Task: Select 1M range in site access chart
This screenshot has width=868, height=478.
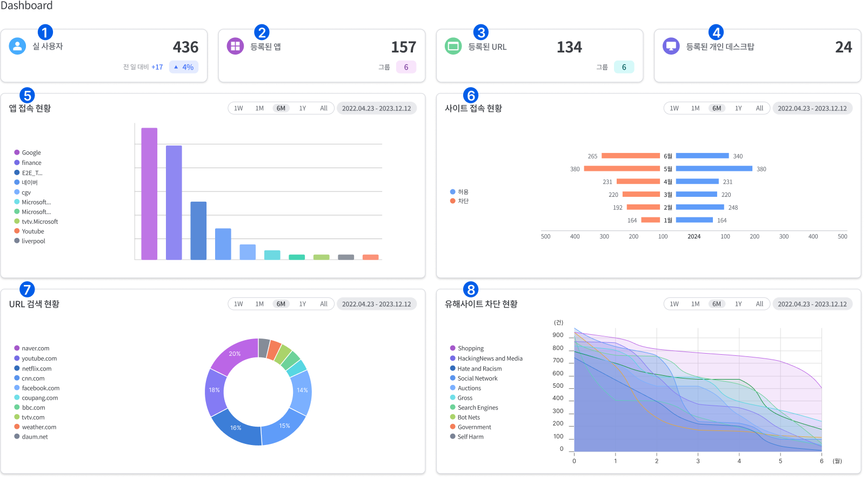Action: (695, 108)
